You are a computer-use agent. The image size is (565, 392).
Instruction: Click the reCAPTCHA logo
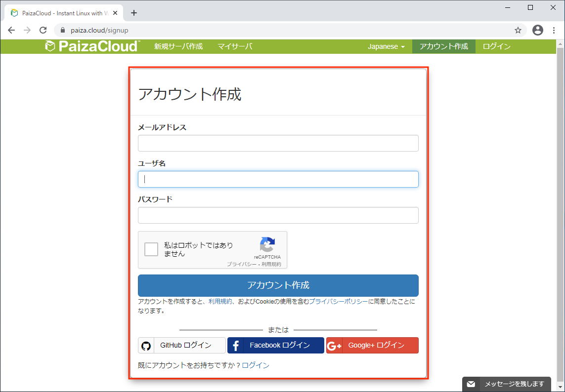point(267,245)
